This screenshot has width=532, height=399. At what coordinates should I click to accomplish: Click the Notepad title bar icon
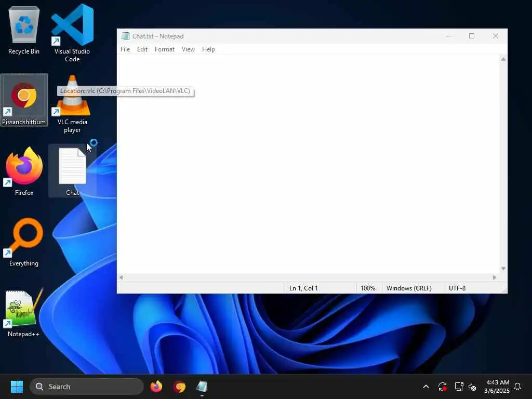point(126,36)
